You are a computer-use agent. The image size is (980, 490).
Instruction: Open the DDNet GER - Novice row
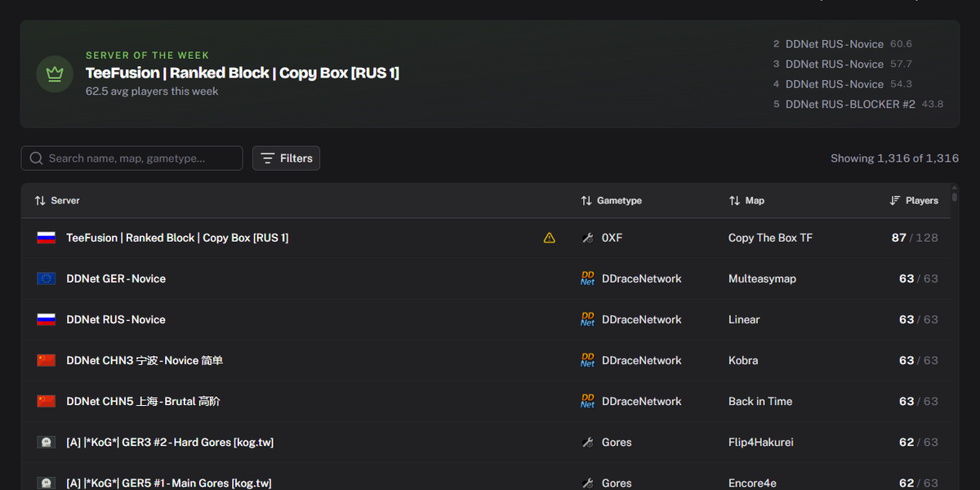(x=485, y=278)
